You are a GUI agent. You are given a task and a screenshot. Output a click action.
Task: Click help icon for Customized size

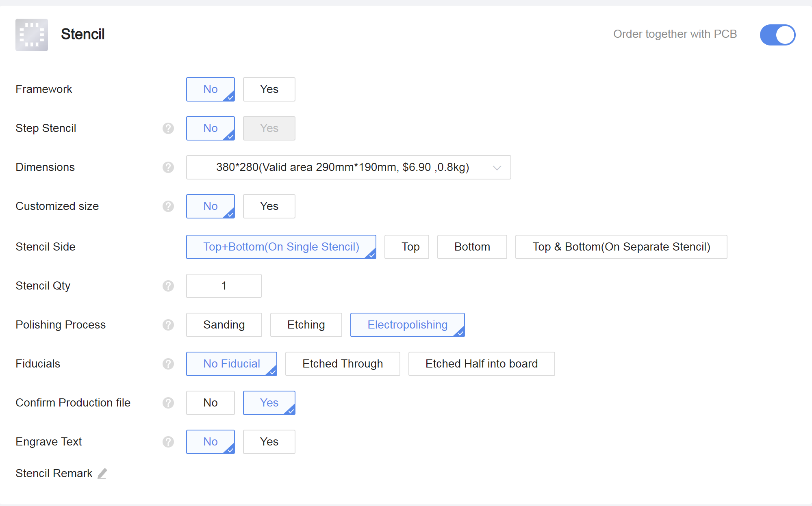(168, 206)
